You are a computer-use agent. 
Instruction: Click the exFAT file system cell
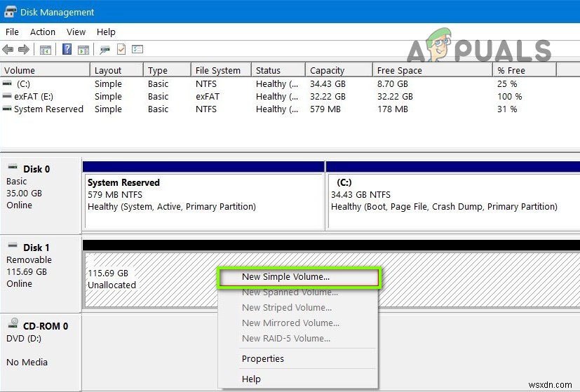pyautogui.click(x=208, y=97)
